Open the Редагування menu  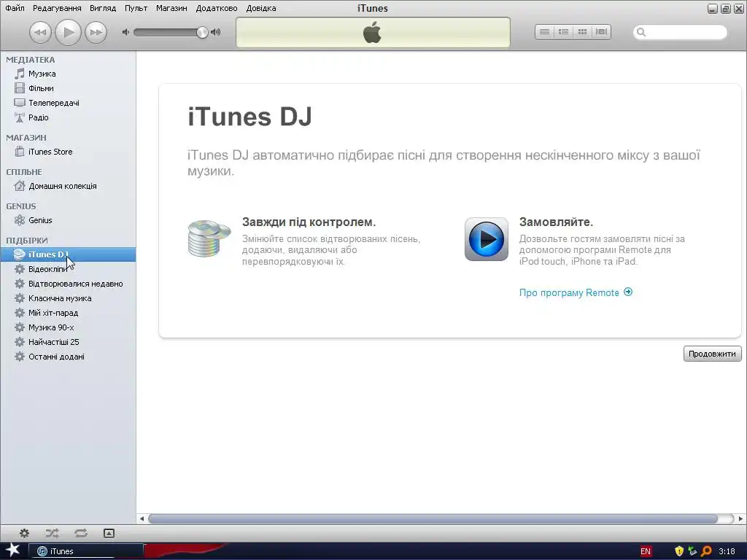[x=57, y=8]
